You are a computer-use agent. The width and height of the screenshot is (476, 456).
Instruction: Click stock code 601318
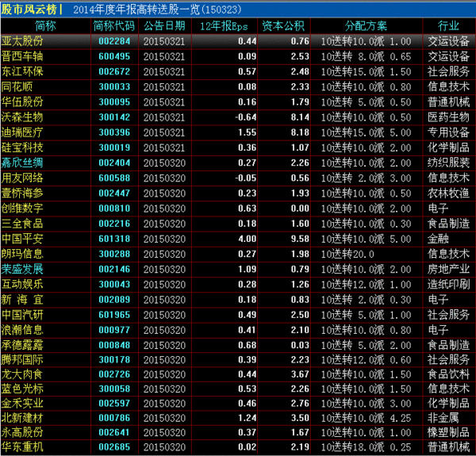(114, 239)
